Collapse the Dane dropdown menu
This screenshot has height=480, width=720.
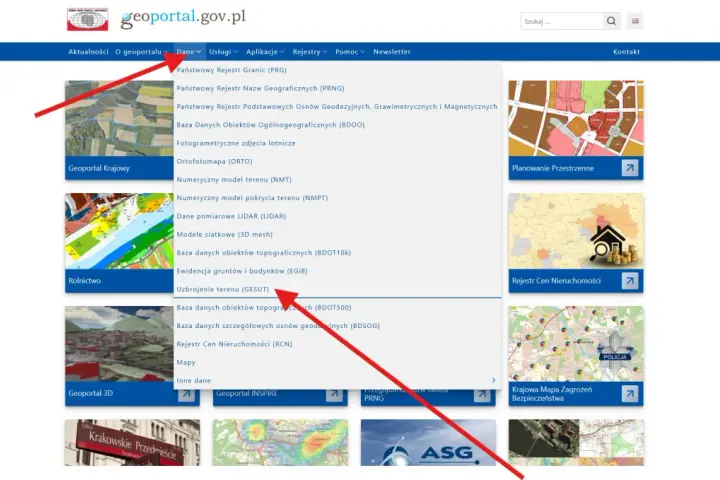[189, 52]
